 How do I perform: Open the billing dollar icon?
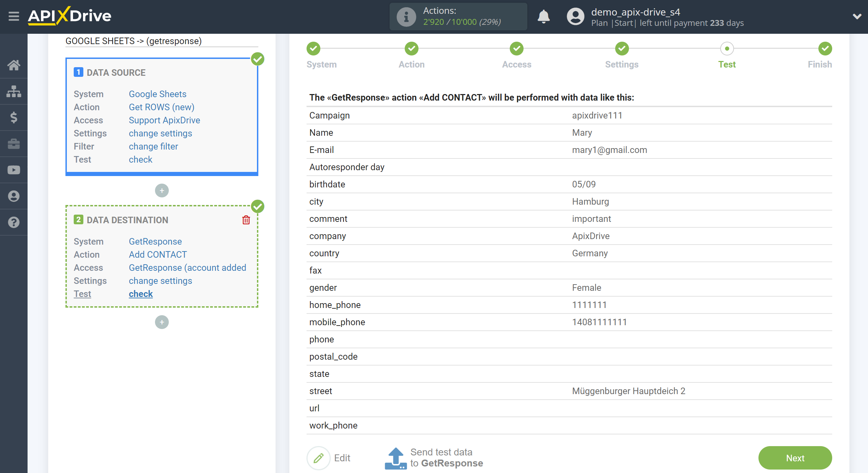click(14, 117)
